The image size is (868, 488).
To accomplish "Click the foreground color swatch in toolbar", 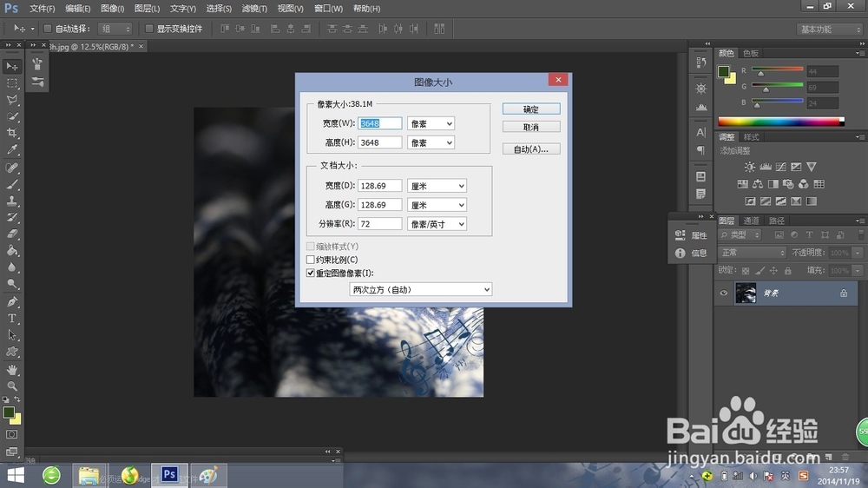I will click(9, 412).
